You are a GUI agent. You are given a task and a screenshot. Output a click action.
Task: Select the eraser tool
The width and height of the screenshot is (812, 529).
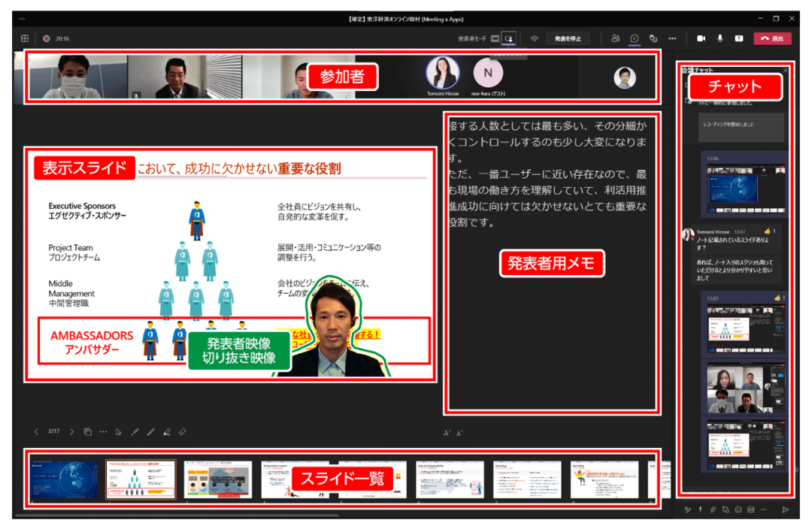(x=182, y=431)
